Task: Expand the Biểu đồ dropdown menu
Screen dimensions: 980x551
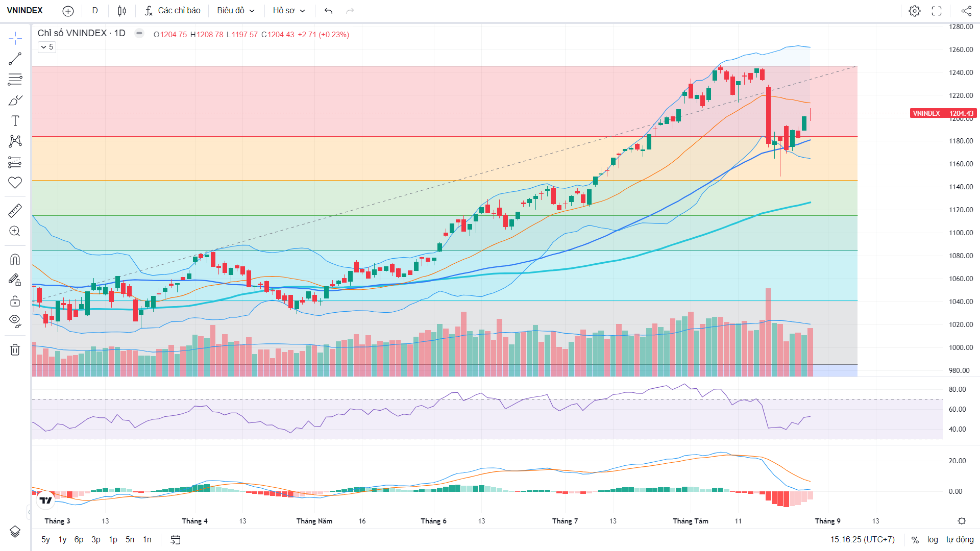Action: pyautogui.click(x=236, y=11)
